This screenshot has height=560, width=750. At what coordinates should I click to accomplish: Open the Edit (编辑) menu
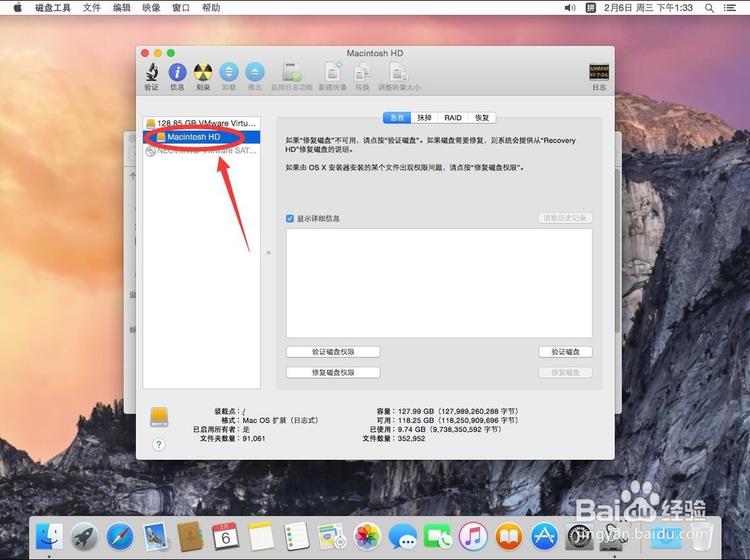(121, 7)
